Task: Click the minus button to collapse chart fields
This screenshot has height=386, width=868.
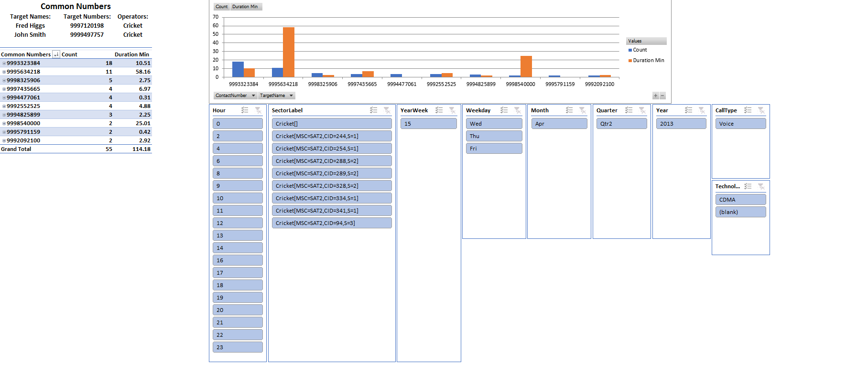Action: click(662, 96)
